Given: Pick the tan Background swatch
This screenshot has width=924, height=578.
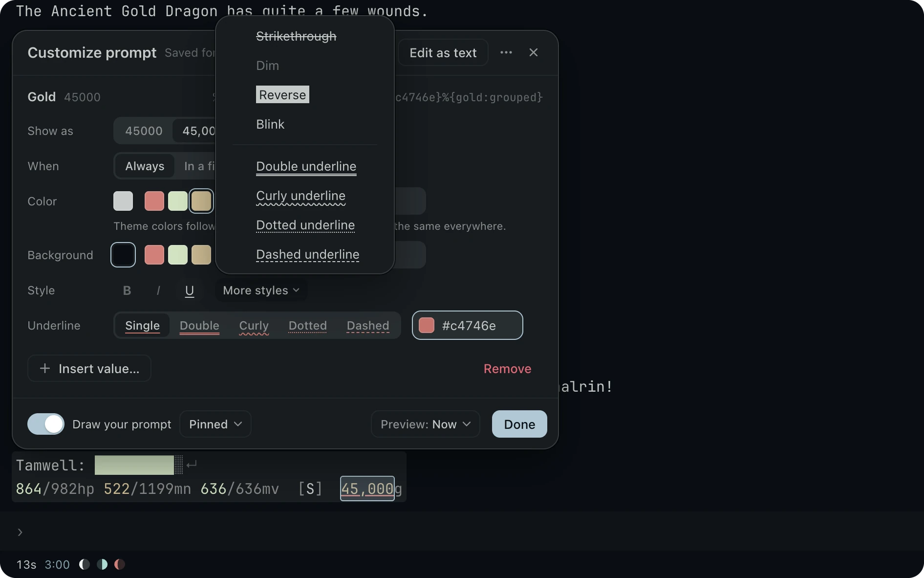Looking at the screenshot, I should pos(201,255).
